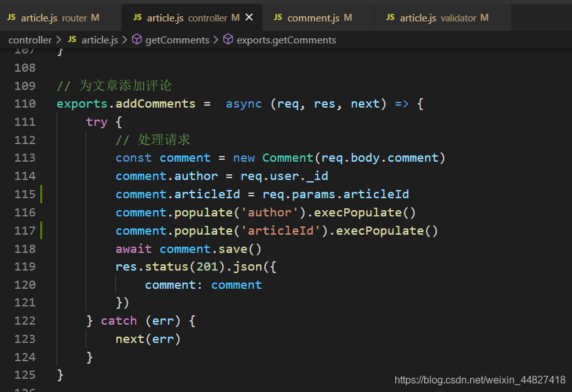Click the cube icon before exports.getComments

click(x=228, y=40)
